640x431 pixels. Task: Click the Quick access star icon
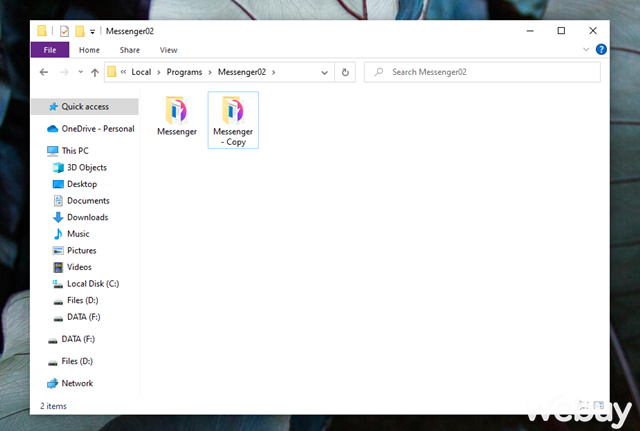tap(53, 107)
